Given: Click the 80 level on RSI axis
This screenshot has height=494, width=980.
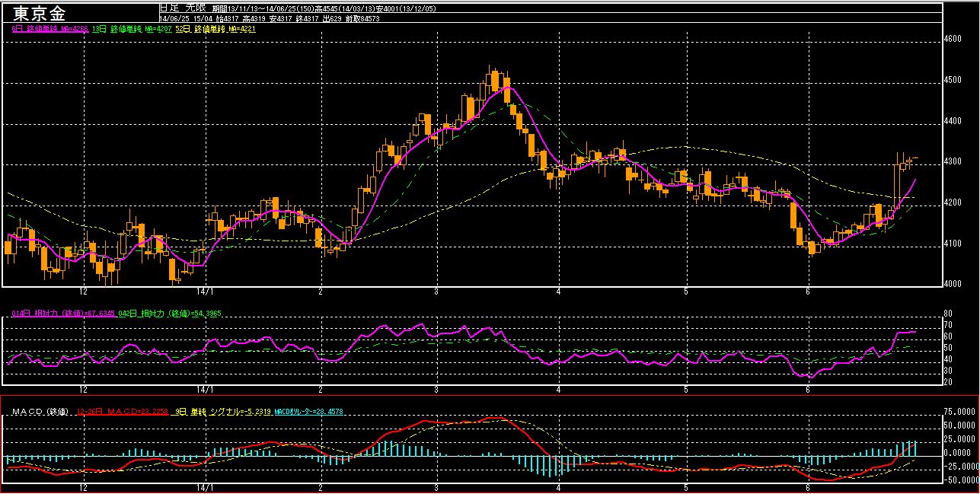Looking at the screenshot, I should [948, 313].
